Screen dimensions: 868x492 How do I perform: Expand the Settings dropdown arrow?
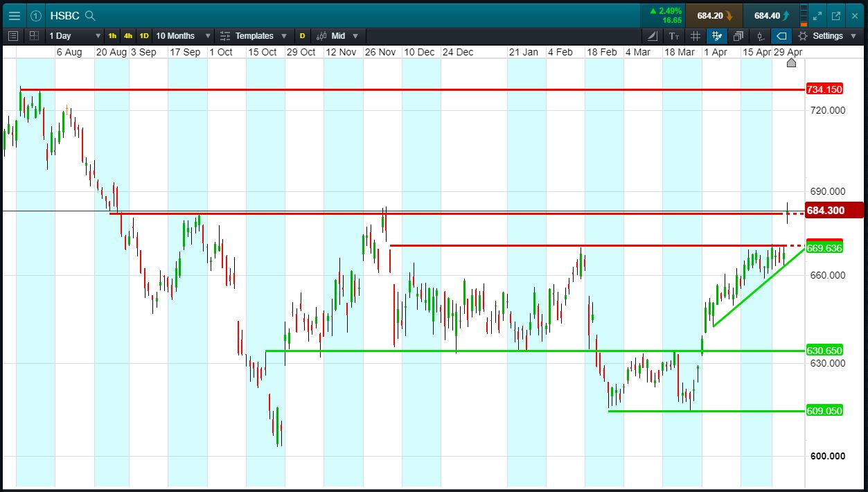(852, 35)
